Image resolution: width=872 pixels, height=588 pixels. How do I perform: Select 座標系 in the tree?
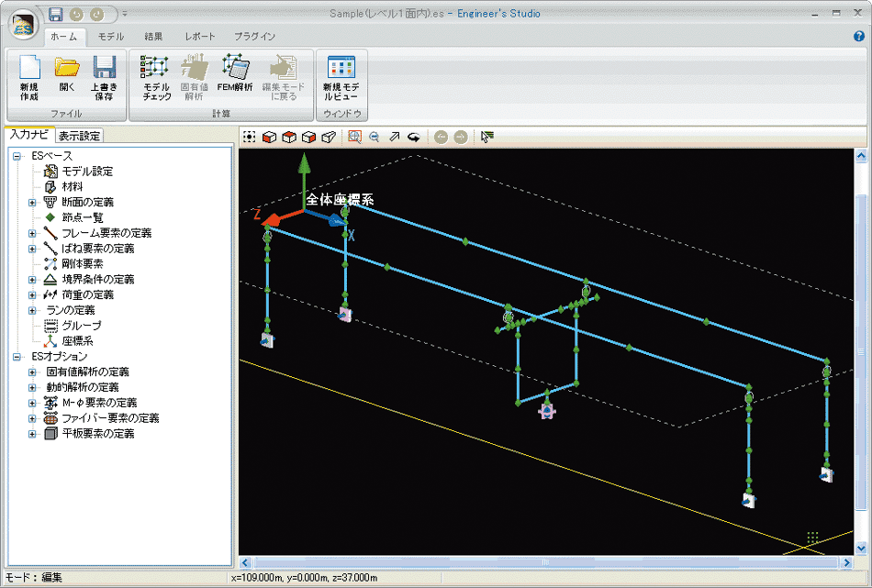pyautogui.click(x=77, y=341)
